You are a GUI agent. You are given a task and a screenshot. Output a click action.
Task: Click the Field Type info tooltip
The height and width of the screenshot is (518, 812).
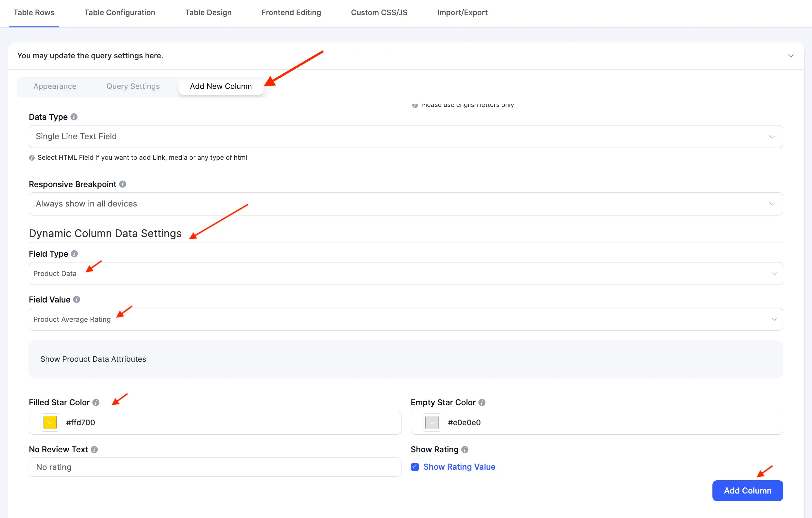click(x=75, y=254)
